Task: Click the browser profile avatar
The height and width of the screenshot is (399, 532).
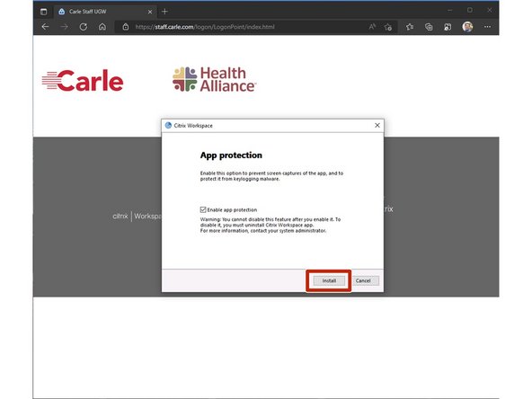Action: pos(467,26)
